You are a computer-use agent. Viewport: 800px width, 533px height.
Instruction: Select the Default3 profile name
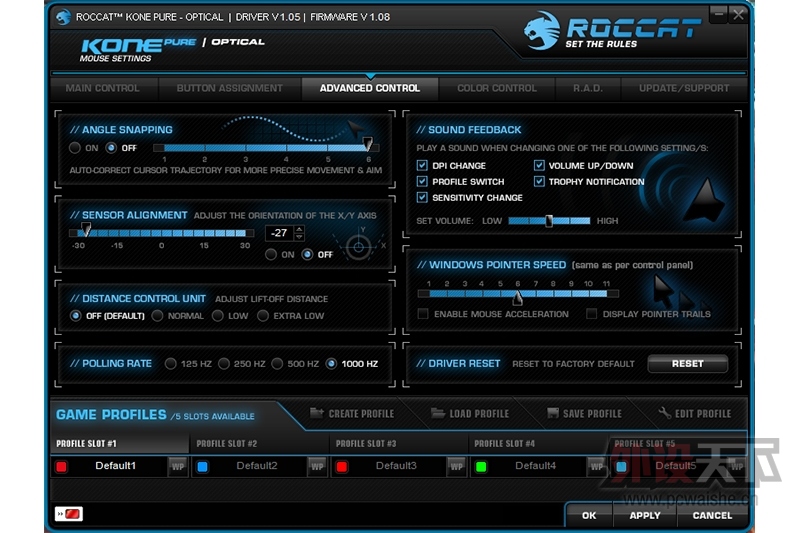pyautogui.click(x=396, y=466)
